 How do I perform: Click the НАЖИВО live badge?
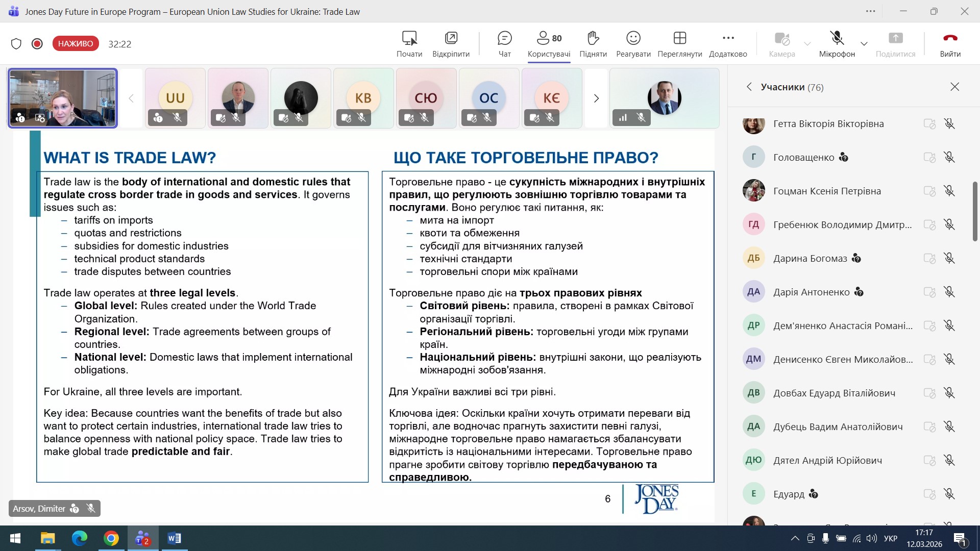point(76,44)
